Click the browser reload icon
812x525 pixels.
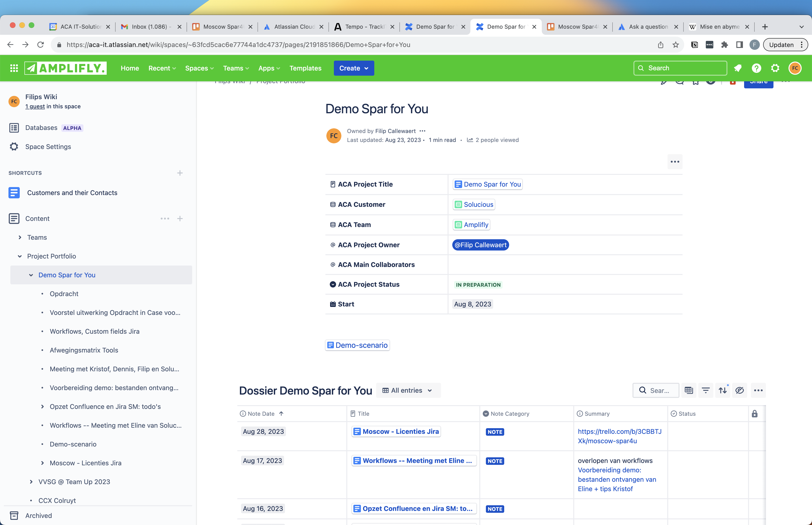pyautogui.click(x=41, y=45)
